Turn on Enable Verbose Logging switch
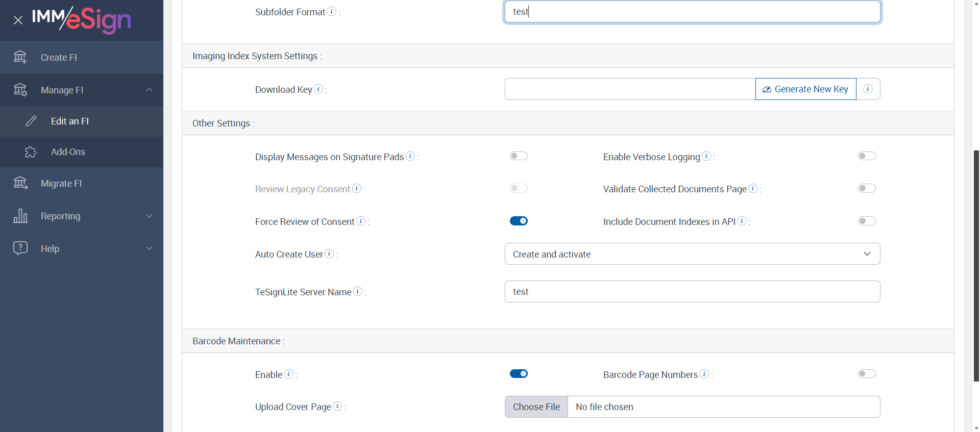This screenshot has height=432, width=980. pyautogui.click(x=867, y=156)
